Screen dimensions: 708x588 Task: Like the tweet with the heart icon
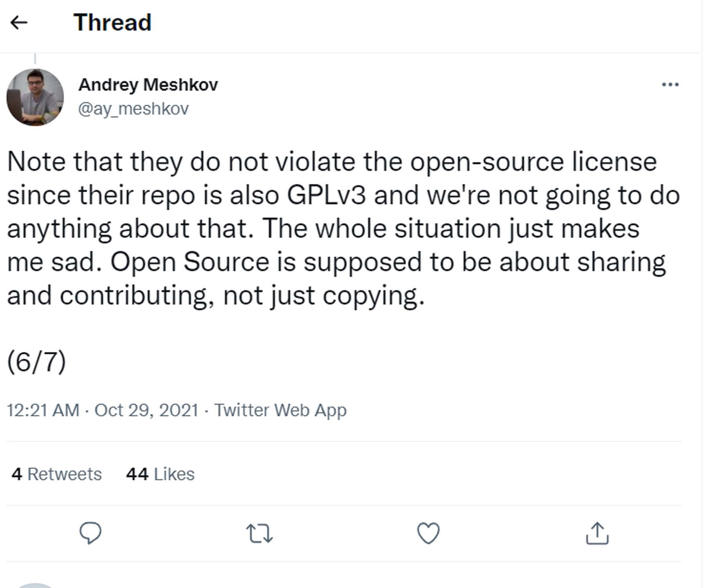pos(428,534)
